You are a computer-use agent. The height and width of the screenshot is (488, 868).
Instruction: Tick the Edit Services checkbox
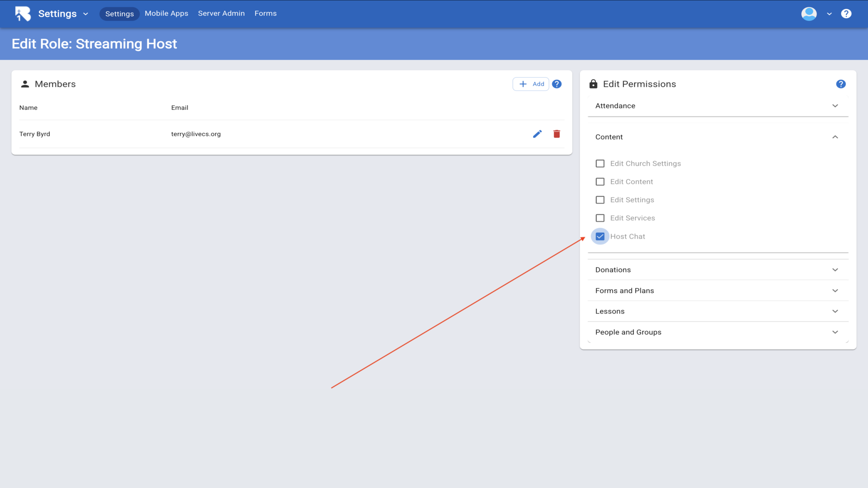600,218
